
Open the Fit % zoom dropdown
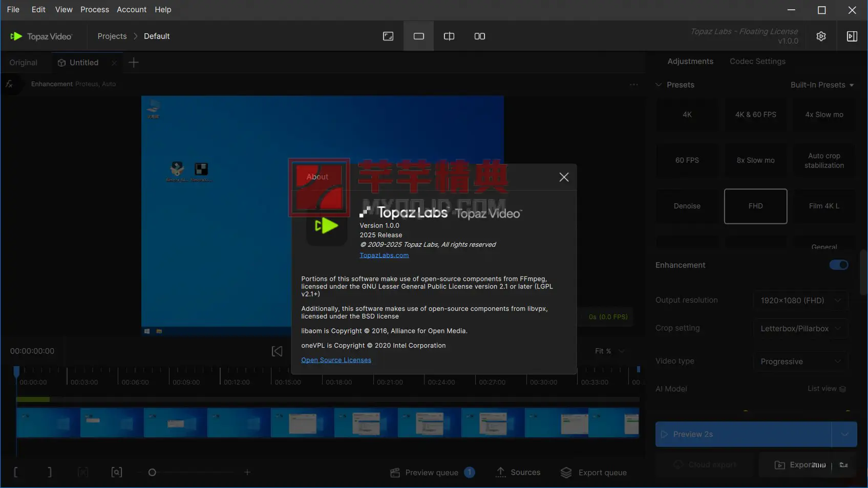pos(609,351)
